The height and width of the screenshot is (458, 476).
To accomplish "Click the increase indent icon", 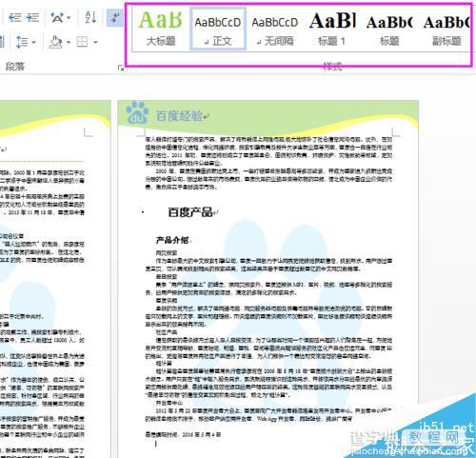I will coord(32,17).
